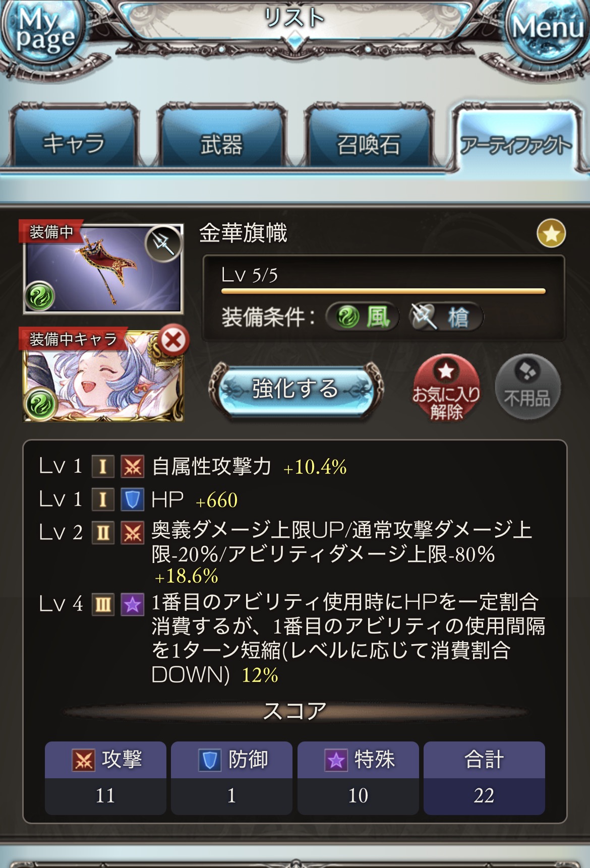Click the 槍 spear equip condition badge
The width and height of the screenshot is (590, 868).
tap(445, 318)
